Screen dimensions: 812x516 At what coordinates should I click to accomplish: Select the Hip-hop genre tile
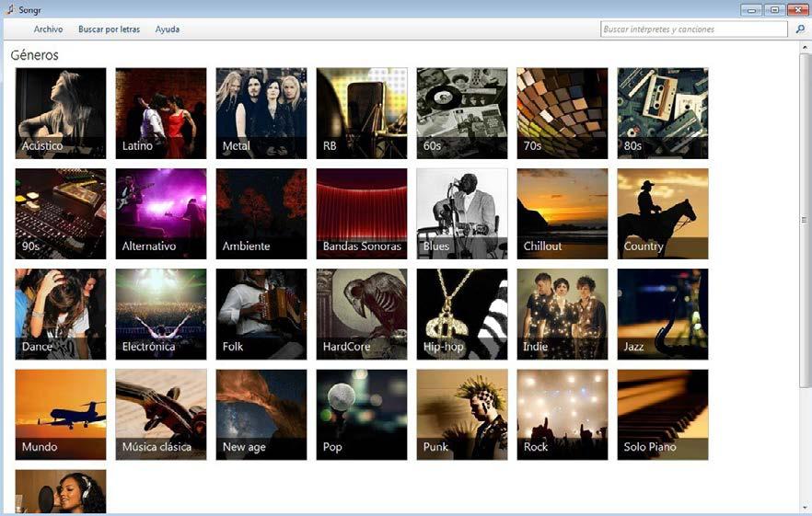click(x=462, y=315)
